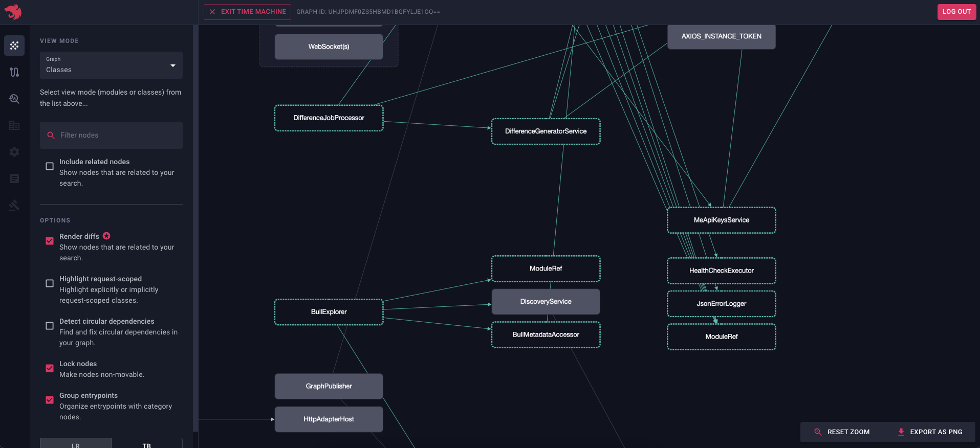
Task: Click the NestJS cat logo
Action: [13, 12]
